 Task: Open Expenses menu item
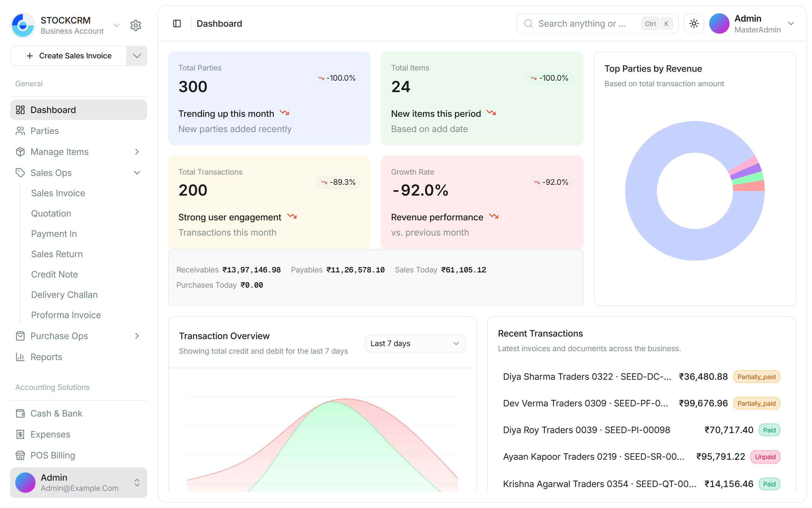point(79,434)
